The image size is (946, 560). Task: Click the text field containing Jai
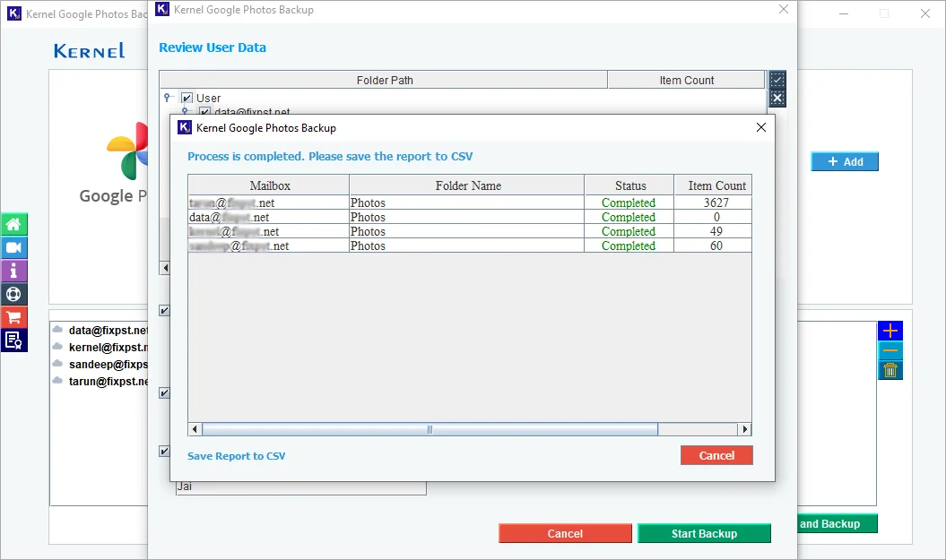(x=301, y=487)
